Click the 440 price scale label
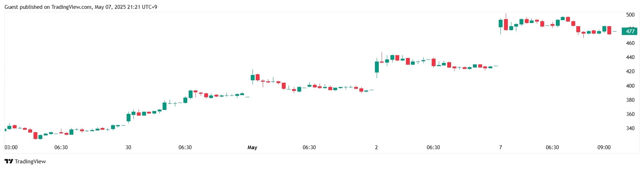644x169 pixels. (630, 57)
